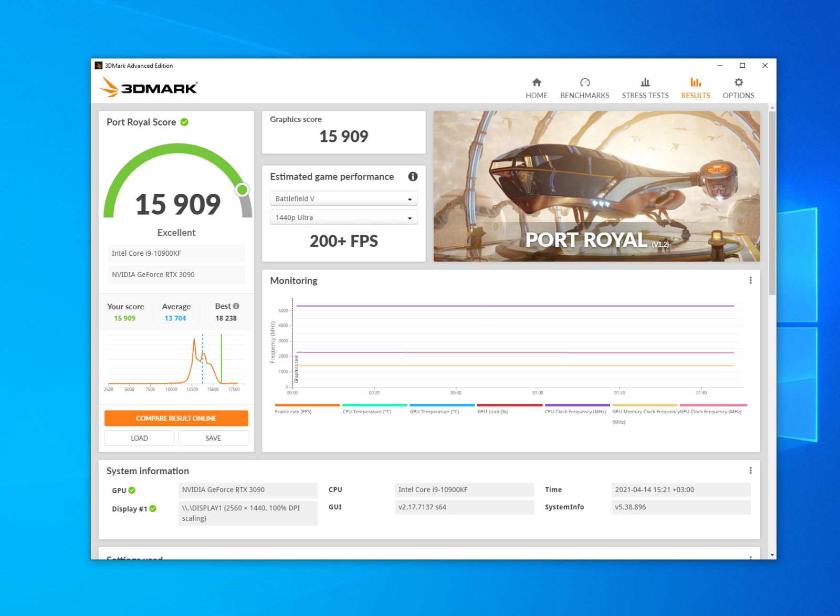Switch to the STRESS TESTS tab label
Image resolution: width=840 pixels, height=616 pixels.
coord(645,96)
